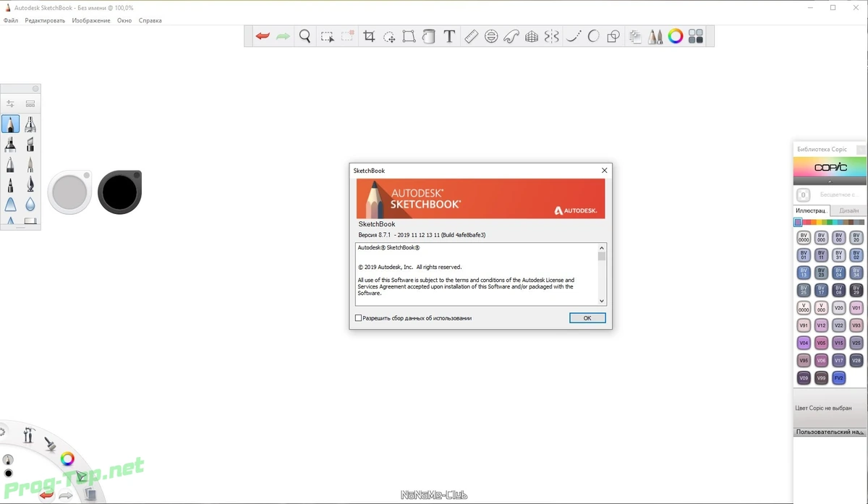The width and height of the screenshot is (868, 504).
Task: Close the brush palette via round button
Action: coord(35,89)
